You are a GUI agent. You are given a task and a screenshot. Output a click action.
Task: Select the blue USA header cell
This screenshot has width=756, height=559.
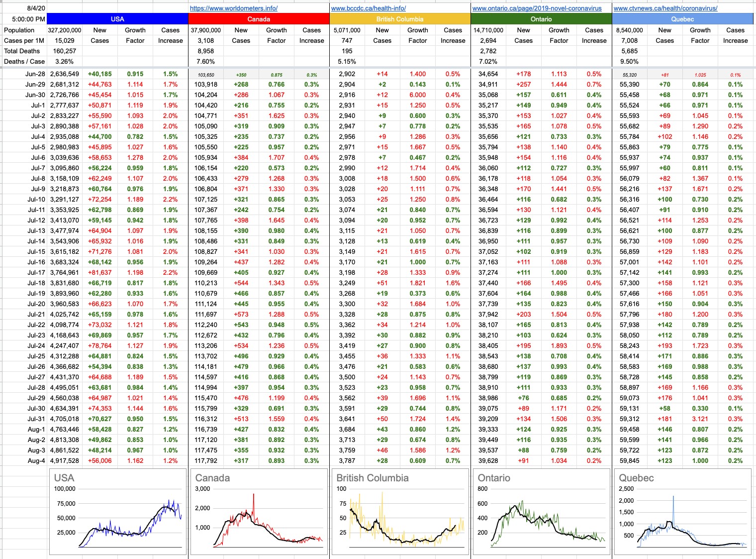coord(117,19)
